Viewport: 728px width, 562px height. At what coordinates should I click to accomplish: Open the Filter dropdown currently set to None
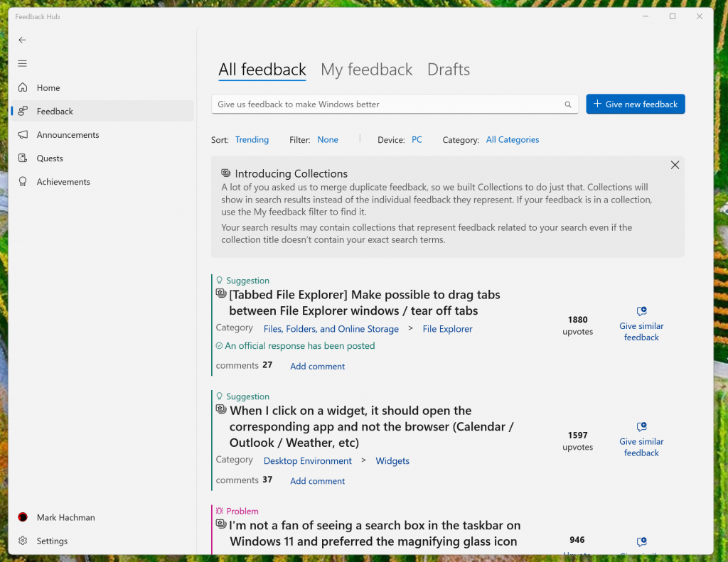[328, 139]
